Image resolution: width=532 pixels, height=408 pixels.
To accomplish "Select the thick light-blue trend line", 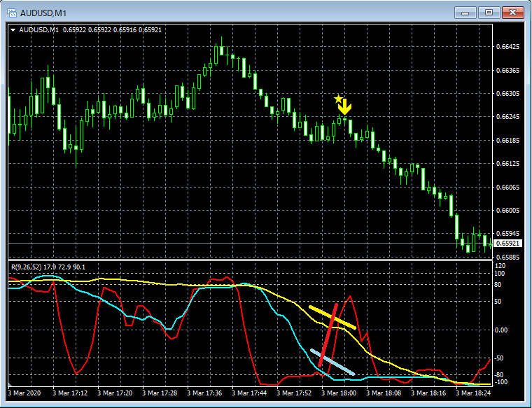I will pyautogui.click(x=332, y=362).
